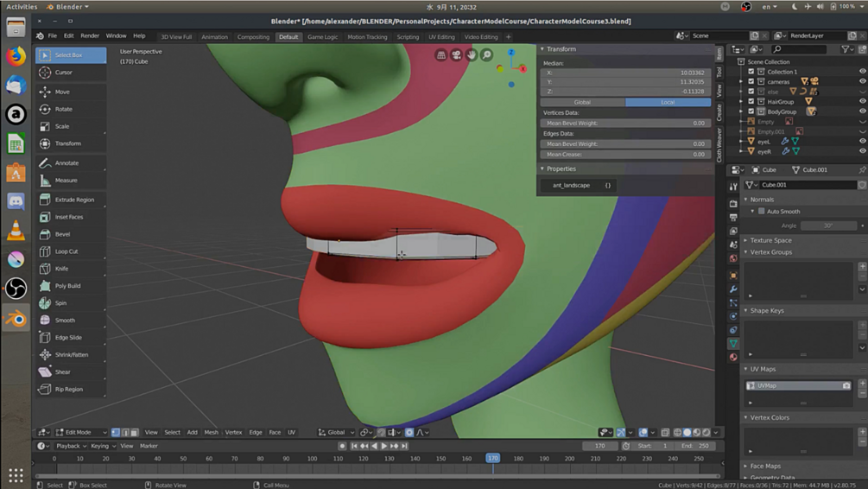868x489 pixels.
Task: Choose the Rip Region tool
Action: 71,389
